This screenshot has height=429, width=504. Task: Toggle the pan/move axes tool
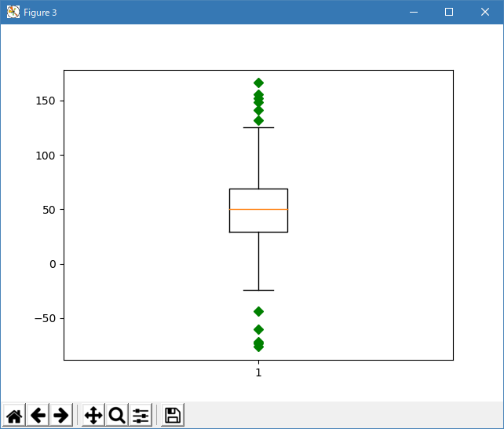pyautogui.click(x=93, y=416)
